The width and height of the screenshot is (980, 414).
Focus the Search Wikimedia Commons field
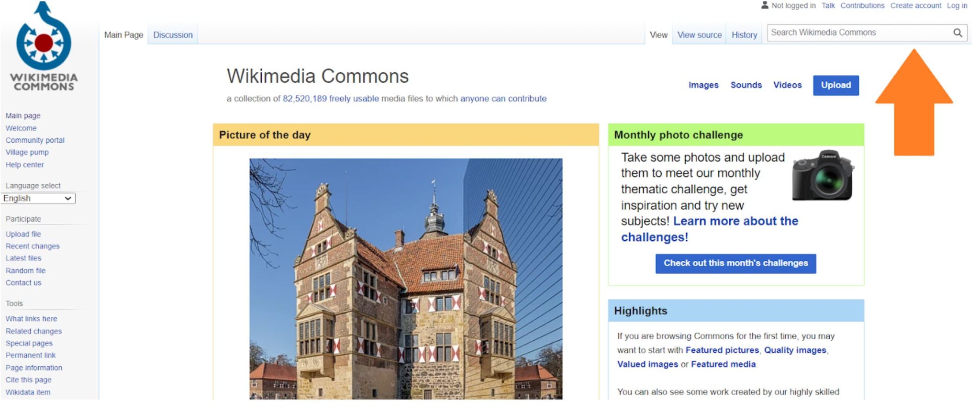point(859,33)
